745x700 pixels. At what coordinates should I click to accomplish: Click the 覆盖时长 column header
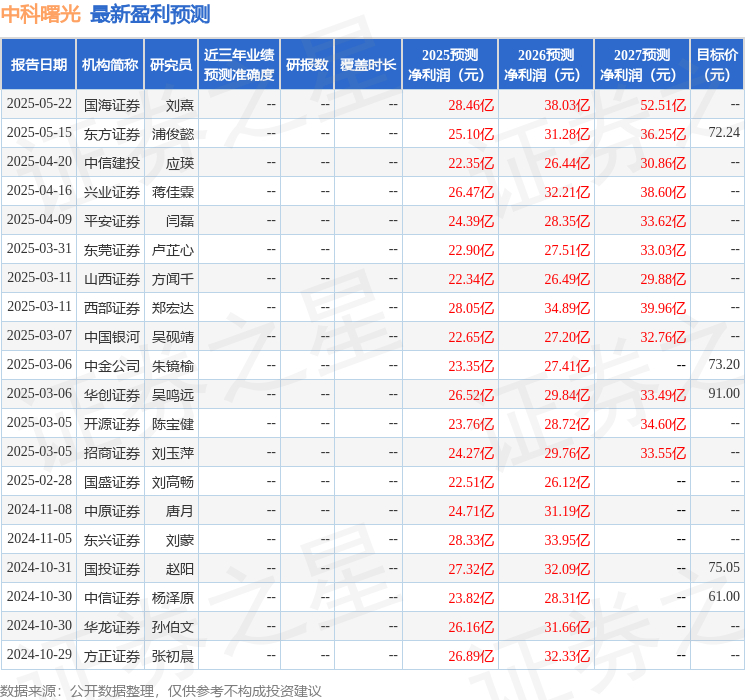(368, 65)
